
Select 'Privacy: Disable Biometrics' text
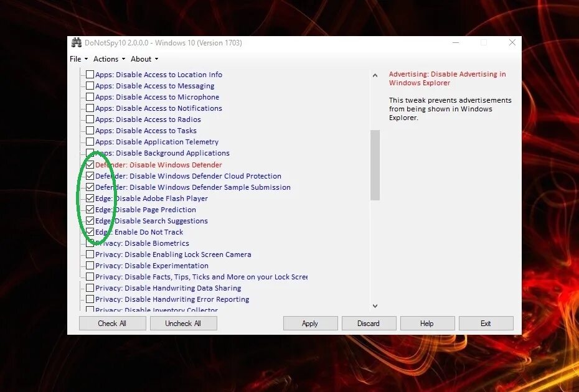click(x=142, y=243)
